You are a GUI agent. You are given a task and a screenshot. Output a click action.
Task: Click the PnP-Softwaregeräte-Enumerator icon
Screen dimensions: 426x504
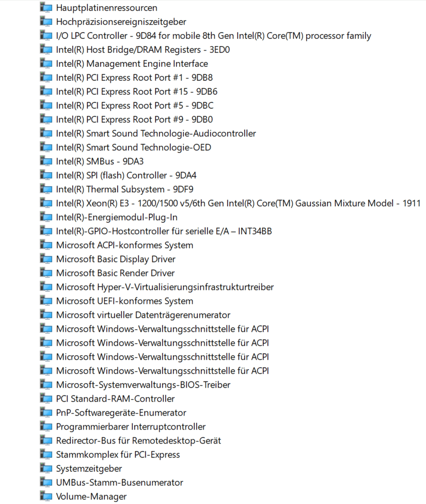tap(46, 413)
